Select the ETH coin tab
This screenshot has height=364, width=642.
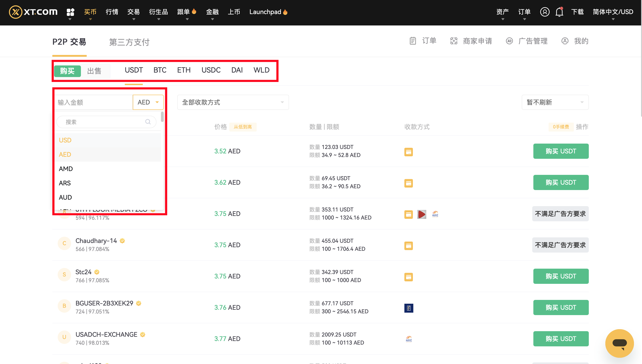tap(184, 70)
